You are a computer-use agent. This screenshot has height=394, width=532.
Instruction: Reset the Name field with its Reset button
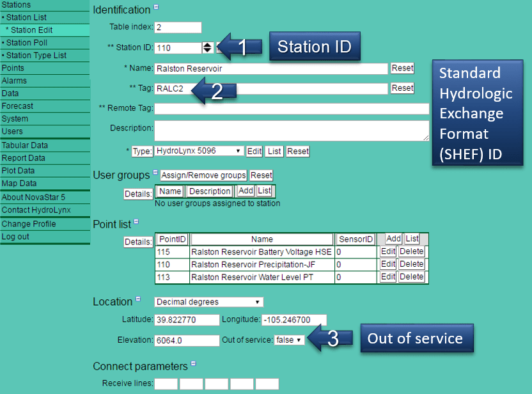click(x=402, y=68)
